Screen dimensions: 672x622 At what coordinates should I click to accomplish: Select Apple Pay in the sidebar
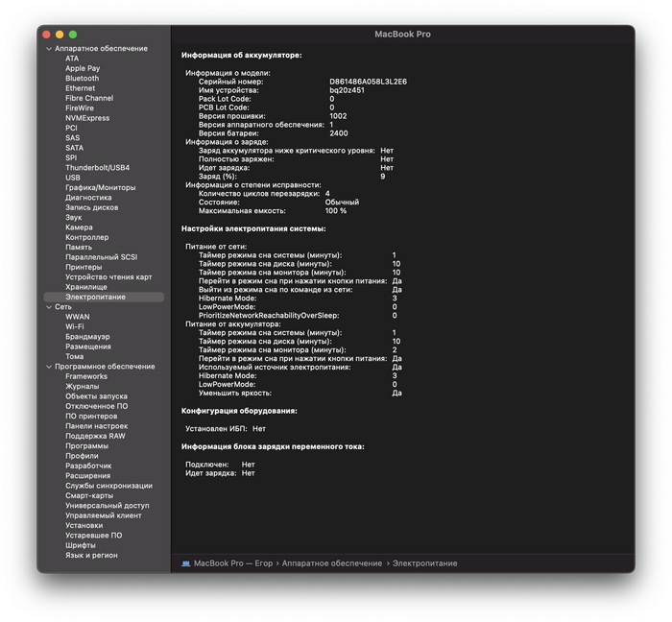pyautogui.click(x=83, y=68)
